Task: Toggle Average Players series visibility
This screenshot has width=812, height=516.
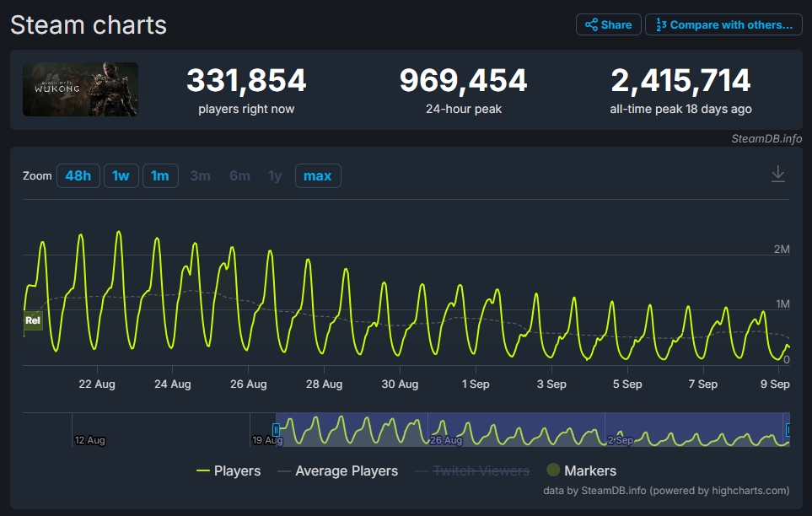Action: point(337,470)
